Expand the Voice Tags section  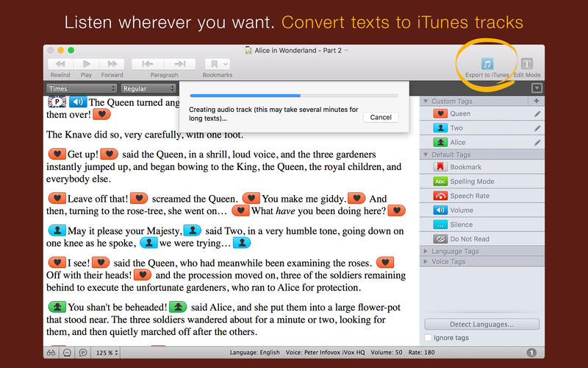(x=426, y=261)
